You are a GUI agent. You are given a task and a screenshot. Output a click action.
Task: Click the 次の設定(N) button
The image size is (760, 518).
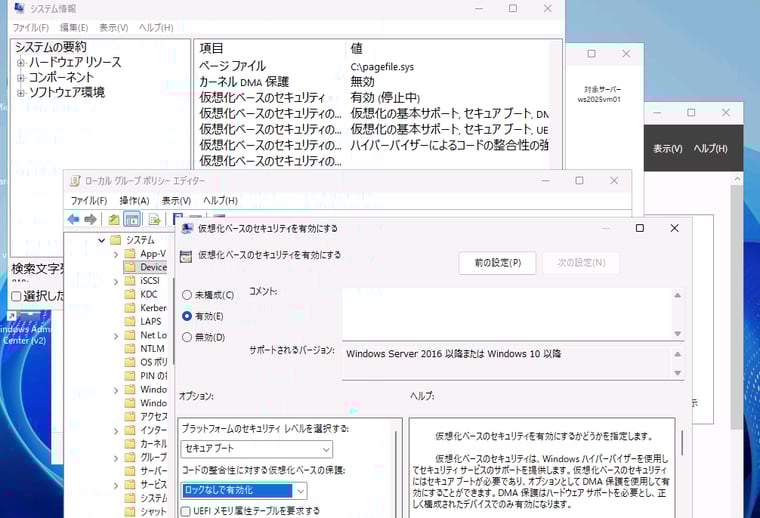click(x=581, y=263)
